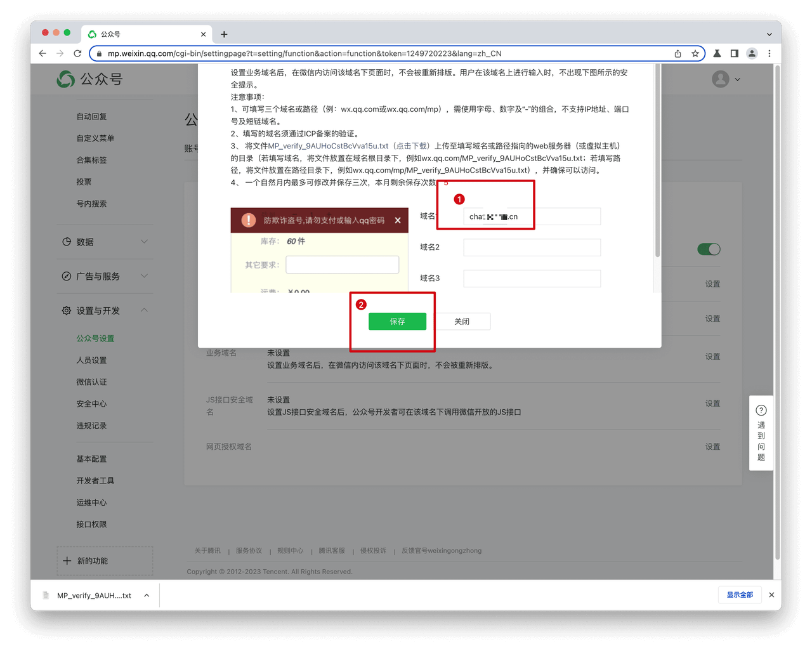
Task: Select the 广告与服务 sidebar icon
Action: (65, 276)
